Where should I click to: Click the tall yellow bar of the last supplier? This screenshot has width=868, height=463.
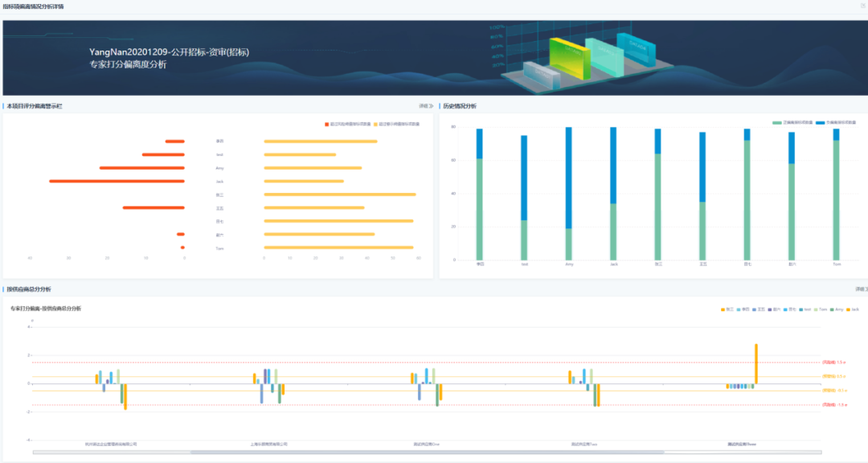(756, 363)
